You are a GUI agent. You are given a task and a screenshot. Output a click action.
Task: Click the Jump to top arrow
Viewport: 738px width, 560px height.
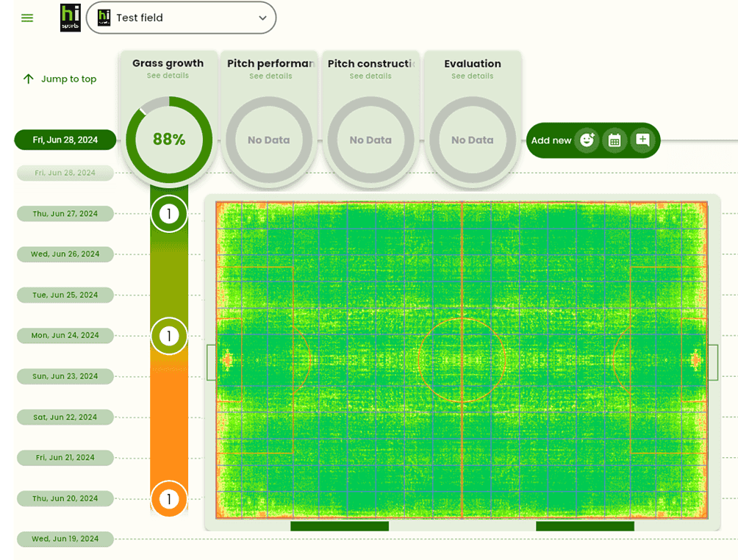(29, 79)
